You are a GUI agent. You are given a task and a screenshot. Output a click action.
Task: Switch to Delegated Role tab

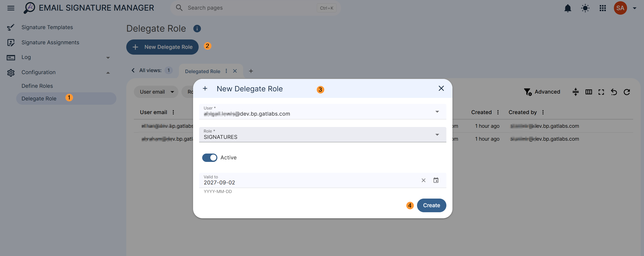tap(202, 71)
